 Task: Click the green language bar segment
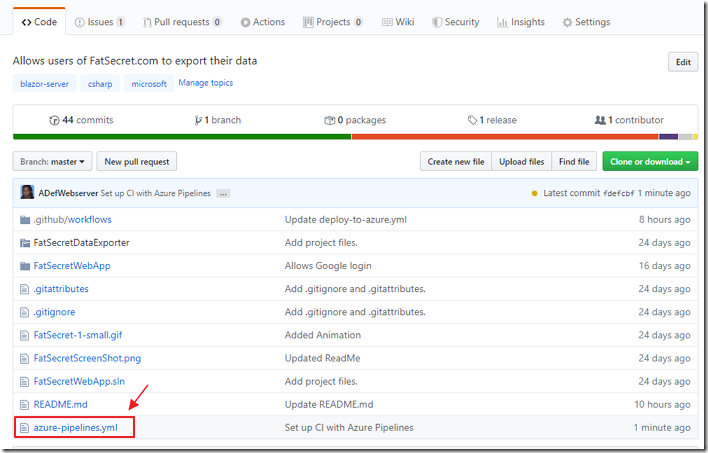coord(182,136)
